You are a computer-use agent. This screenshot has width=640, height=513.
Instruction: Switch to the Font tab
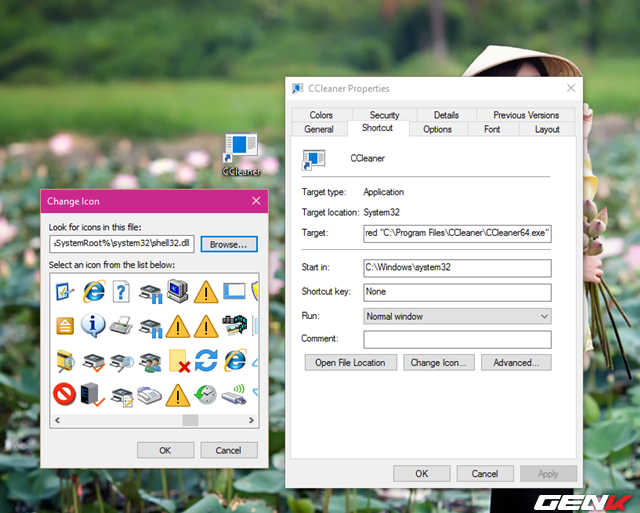click(x=492, y=129)
